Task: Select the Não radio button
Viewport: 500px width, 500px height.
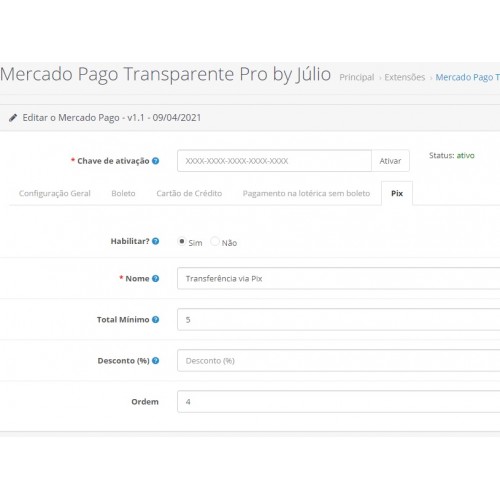Action: 215,241
